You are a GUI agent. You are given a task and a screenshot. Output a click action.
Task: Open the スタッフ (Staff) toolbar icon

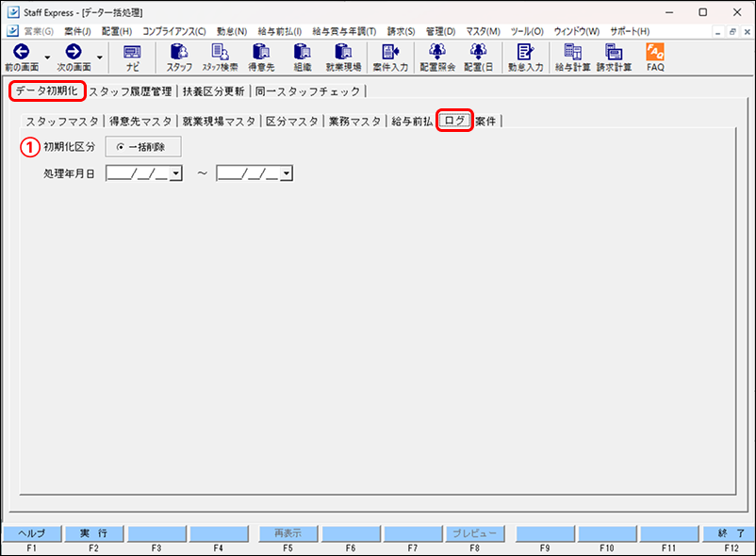(x=179, y=57)
